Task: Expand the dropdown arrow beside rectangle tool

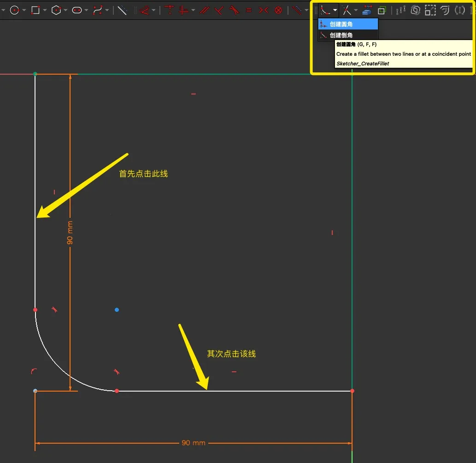Action: pos(45,10)
